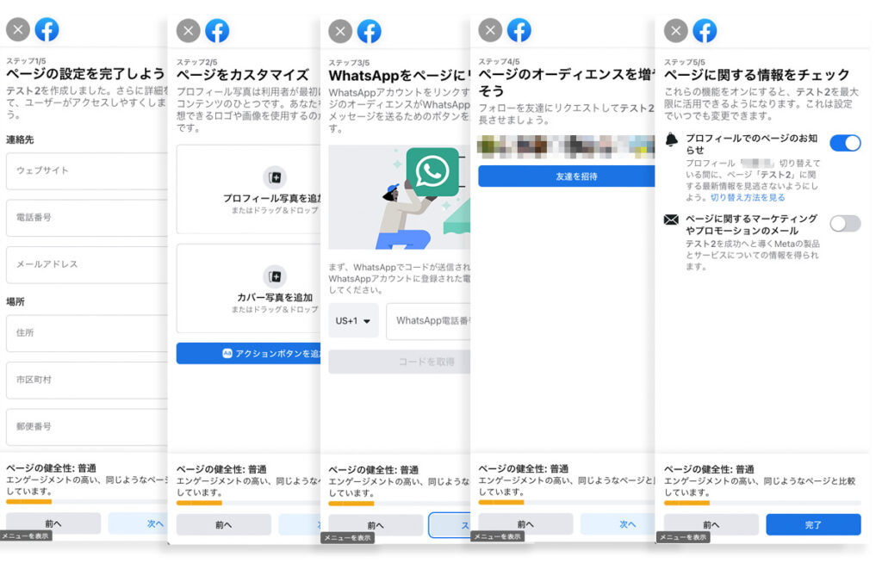The height and width of the screenshot is (588, 882).
Task: Click the Facebook logo in Step 1/5 panel
Action: pos(47,29)
